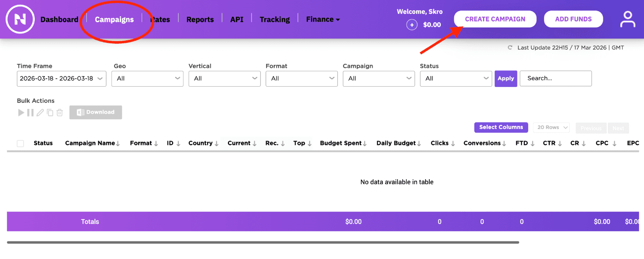Click the bulk Copy campaigns icon
The image size is (644, 259).
point(50,113)
